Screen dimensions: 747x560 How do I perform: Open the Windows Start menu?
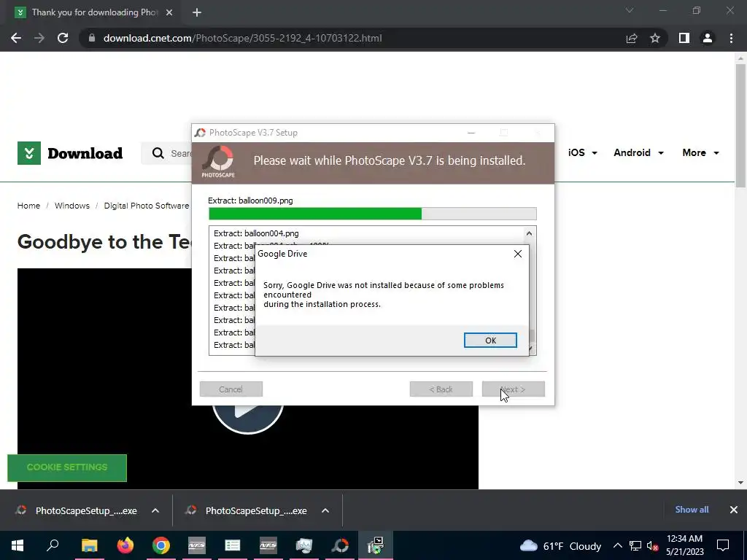pyautogui.click(x=18, y=545)
